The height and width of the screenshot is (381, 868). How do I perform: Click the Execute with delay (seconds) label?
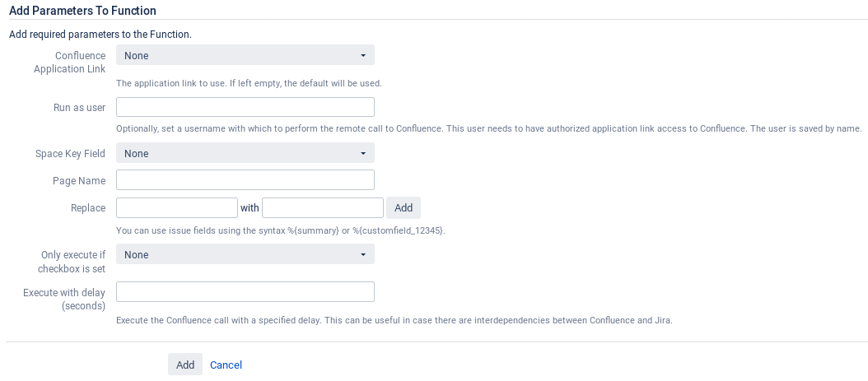point(64,300)
